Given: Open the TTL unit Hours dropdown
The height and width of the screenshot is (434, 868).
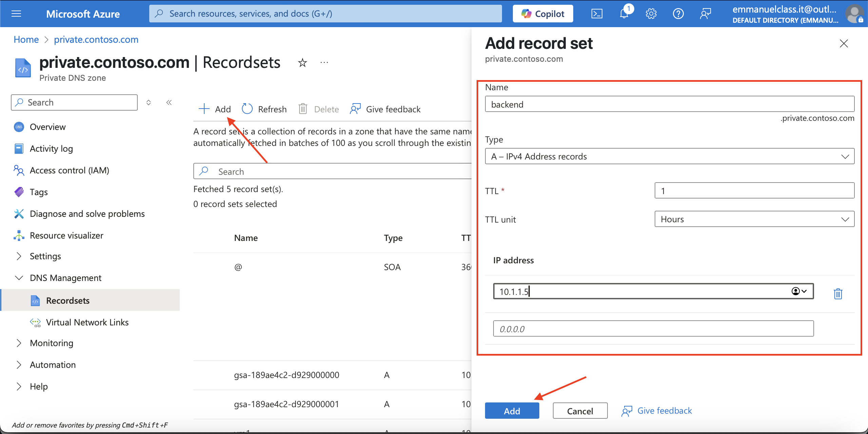Looking at the screenshot, I should pyautogui.click(x=754, y=219).
